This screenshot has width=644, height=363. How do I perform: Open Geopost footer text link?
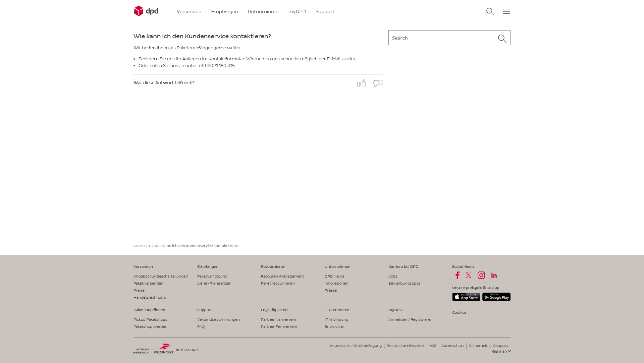pyautogui.click(x=500, y=346)
